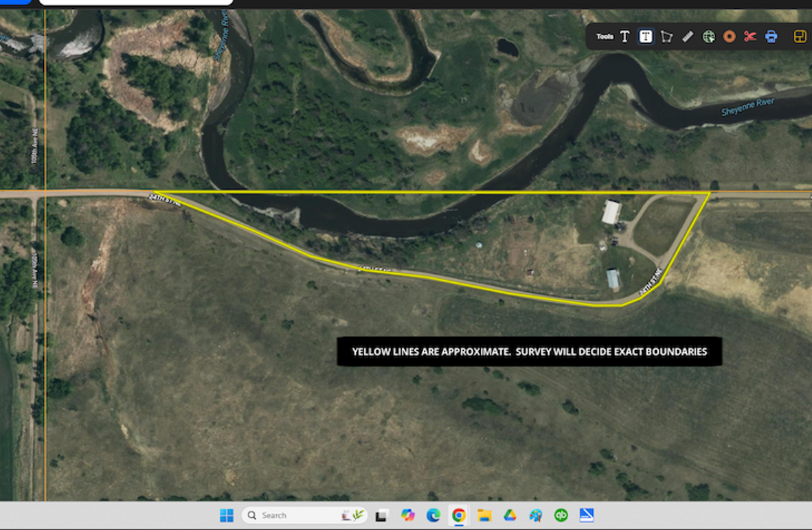Open the yellow map layout icon

pyautogui.click(x=800, y=37)
